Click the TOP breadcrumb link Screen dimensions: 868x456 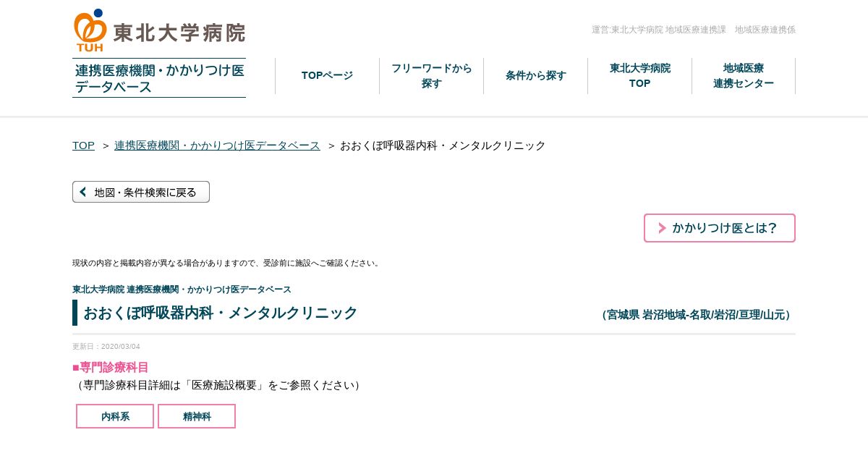point(83,145)
